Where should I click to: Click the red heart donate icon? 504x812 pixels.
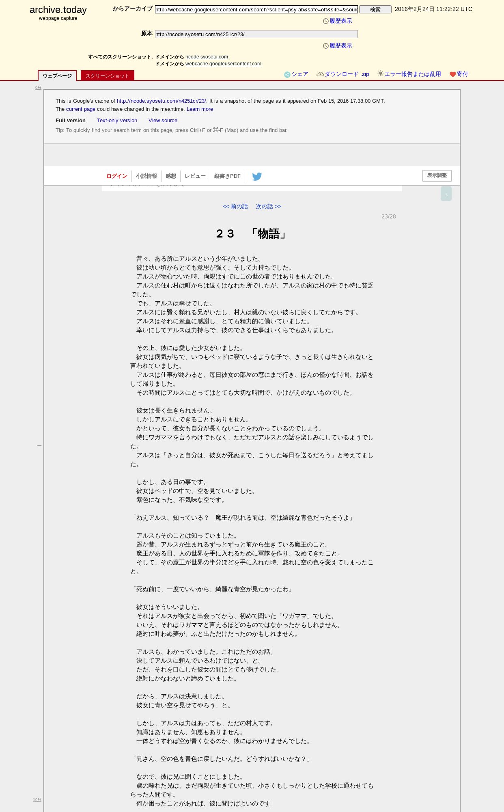pyautogui.click(x=453, y=74)
